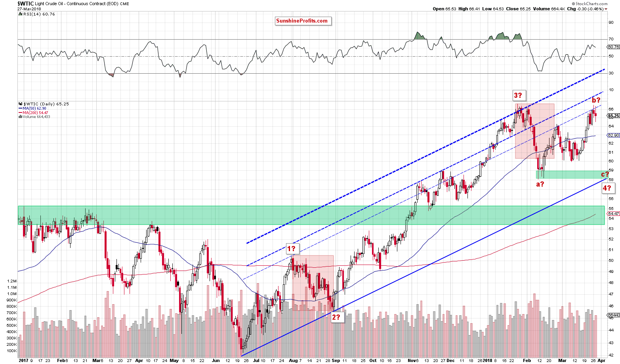Screen dimensions: 620x364
Task: Click the red shaded rectangle below '3?'
Action: pos(534,131)
